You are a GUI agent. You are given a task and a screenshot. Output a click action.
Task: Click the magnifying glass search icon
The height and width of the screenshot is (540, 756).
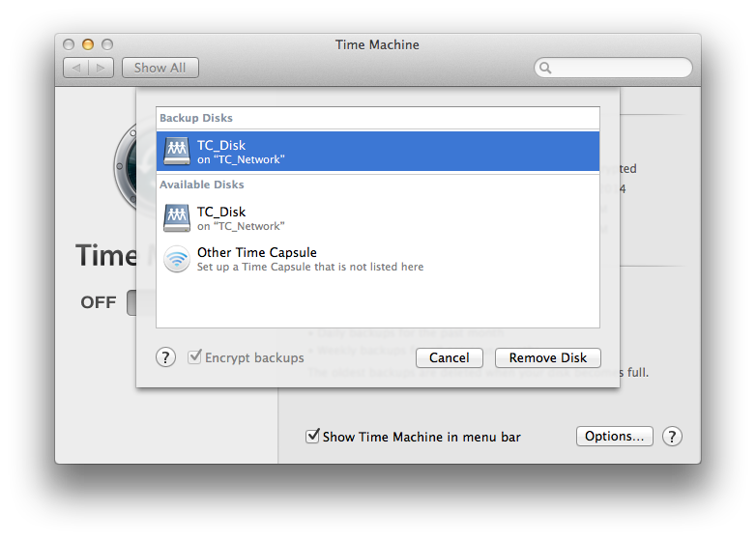click(x=545, y=68)
